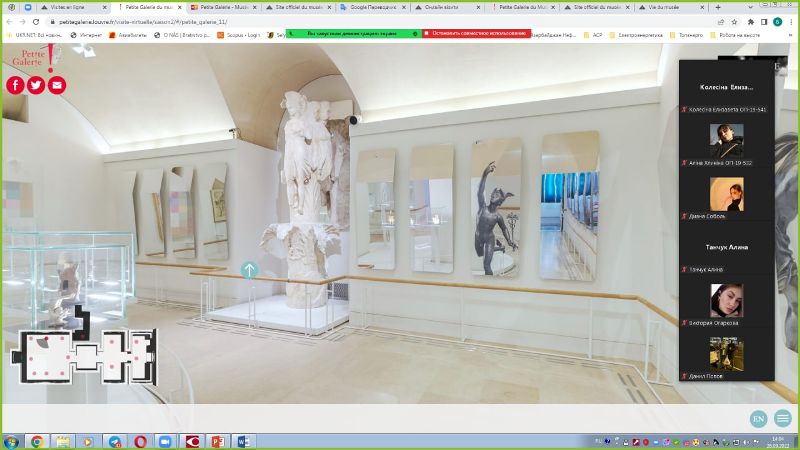The width and height of the screenshot is (800, 450).
Task: Open Chrome three-dot menu
Action: (x=791, y=22)
